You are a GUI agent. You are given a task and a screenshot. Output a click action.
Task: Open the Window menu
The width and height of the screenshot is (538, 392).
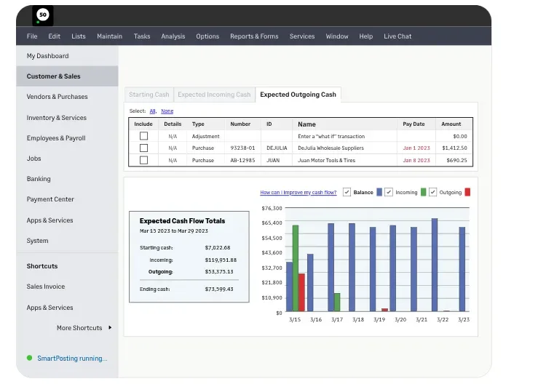coord(337,36)
